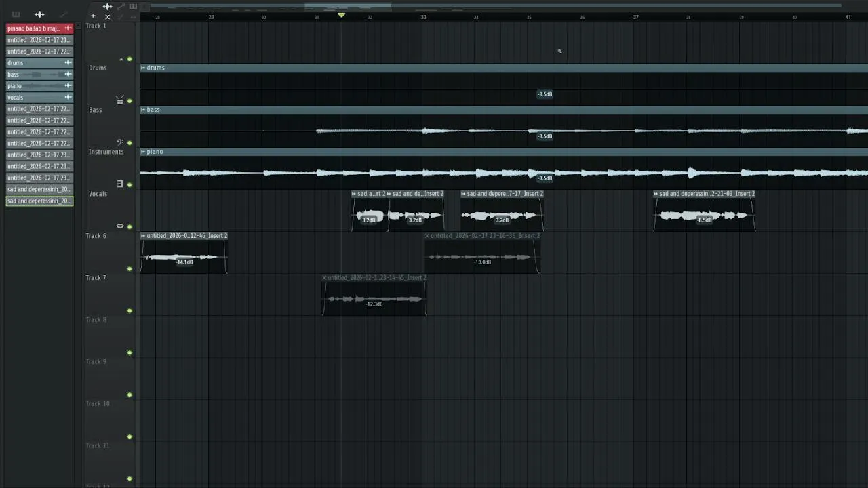The image size is (868, 488).
Task: Select 'vocals' item in picker
Action: (39, 98)
